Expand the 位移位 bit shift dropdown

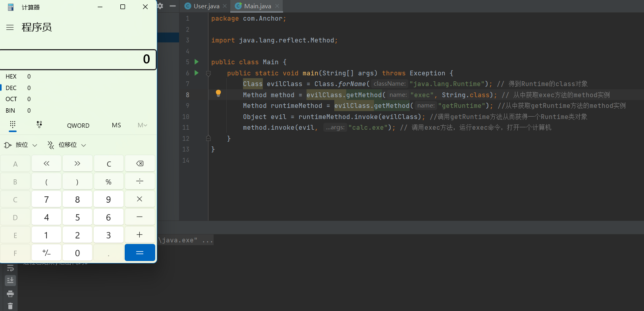point(67,145)
